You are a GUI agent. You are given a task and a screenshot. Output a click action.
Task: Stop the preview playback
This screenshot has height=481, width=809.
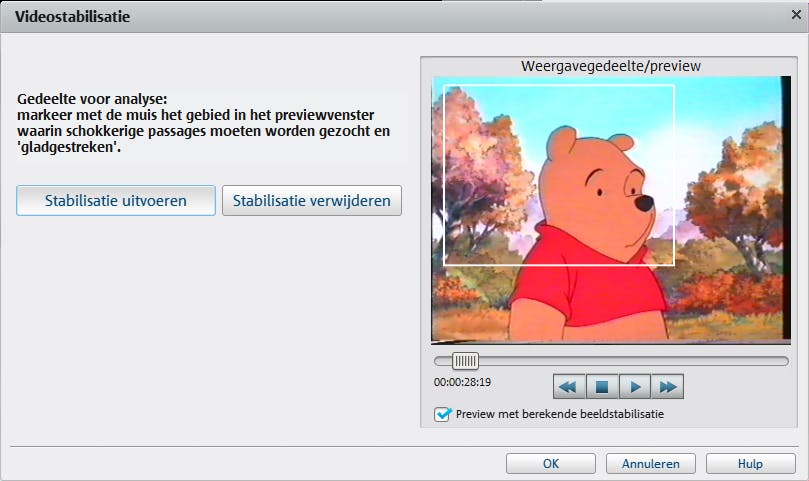point(602,387)
